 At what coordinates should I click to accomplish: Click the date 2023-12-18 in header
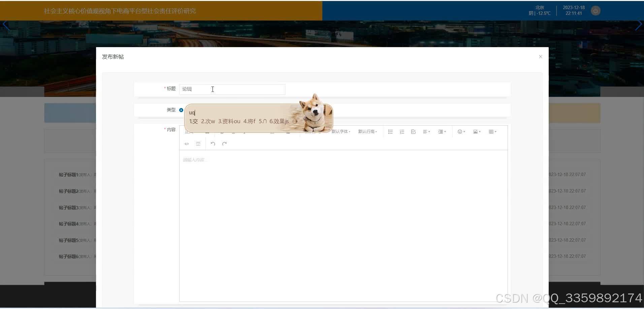574,7
